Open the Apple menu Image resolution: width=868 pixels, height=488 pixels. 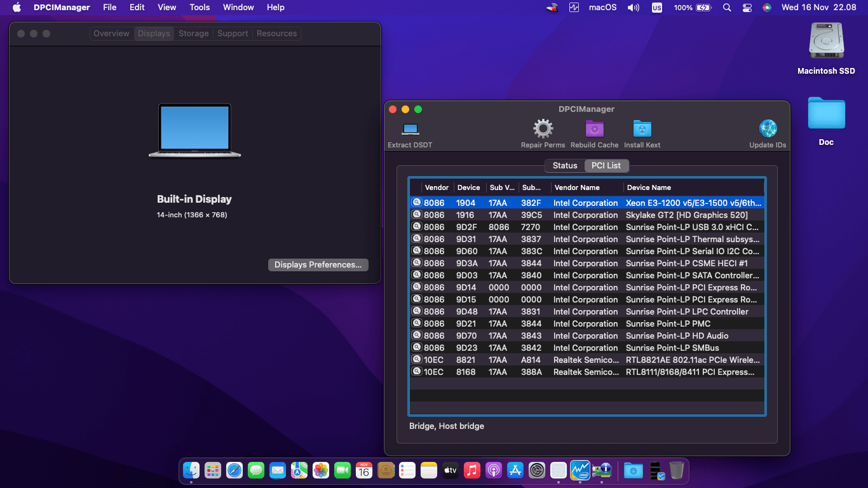point(17,8)
